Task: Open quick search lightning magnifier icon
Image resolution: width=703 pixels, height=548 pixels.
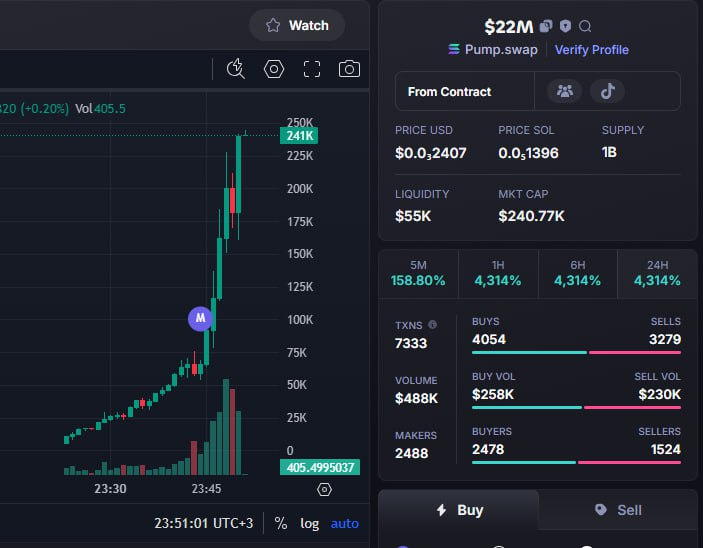Action: 236,69
